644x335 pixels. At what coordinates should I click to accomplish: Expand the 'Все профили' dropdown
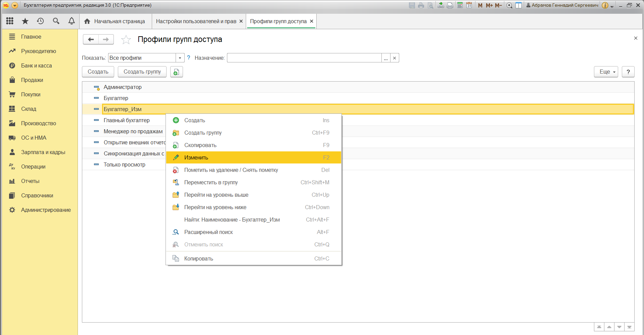[x=180, y=58]
